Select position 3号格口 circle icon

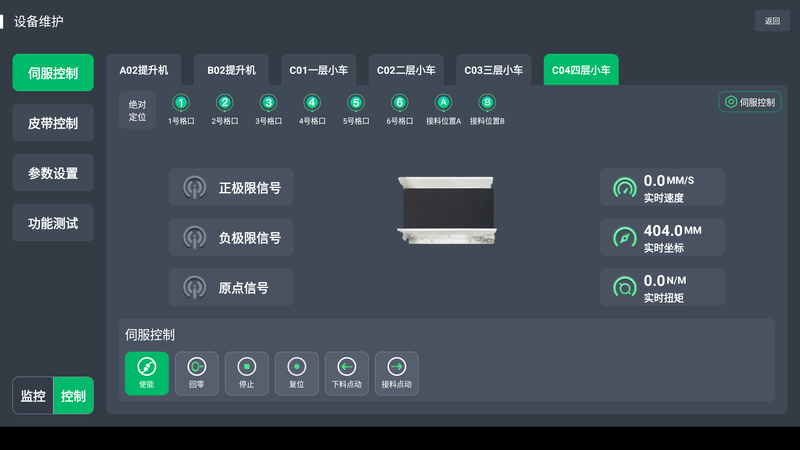click(x=268, y=103)
